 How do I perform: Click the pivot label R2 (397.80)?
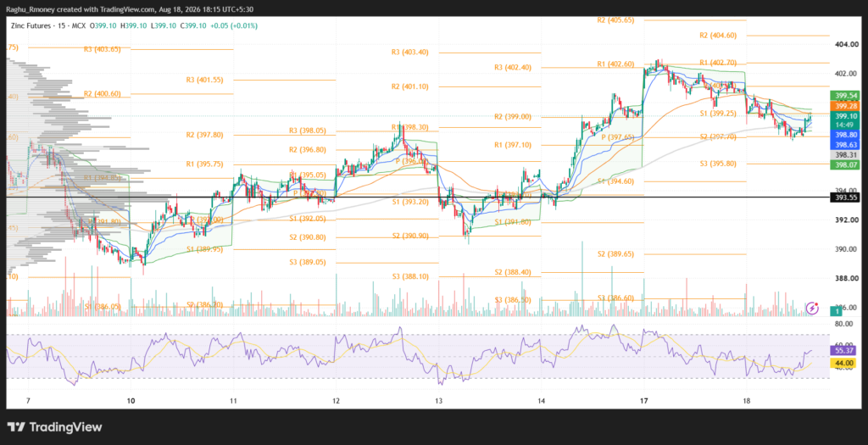click(205, 135)
